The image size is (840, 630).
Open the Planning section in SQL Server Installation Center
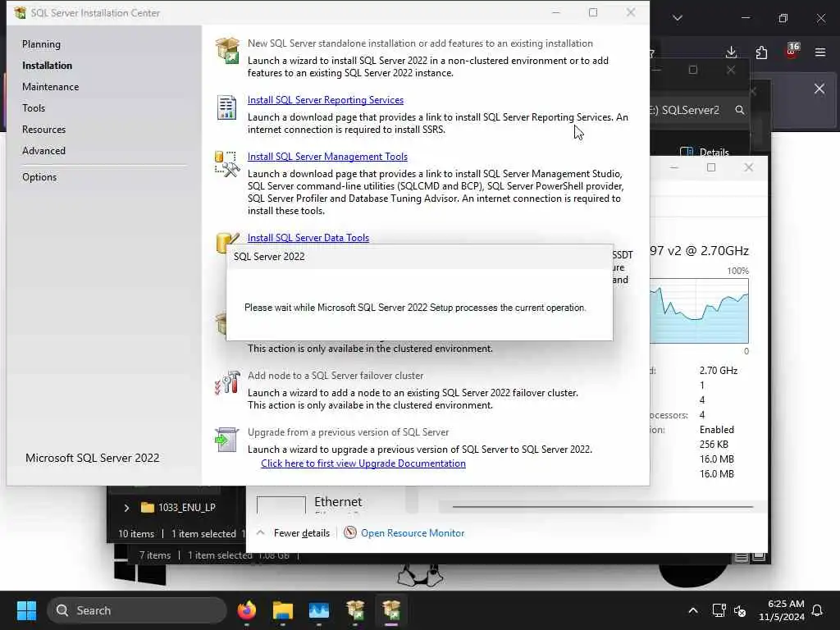tap(41, 44)
